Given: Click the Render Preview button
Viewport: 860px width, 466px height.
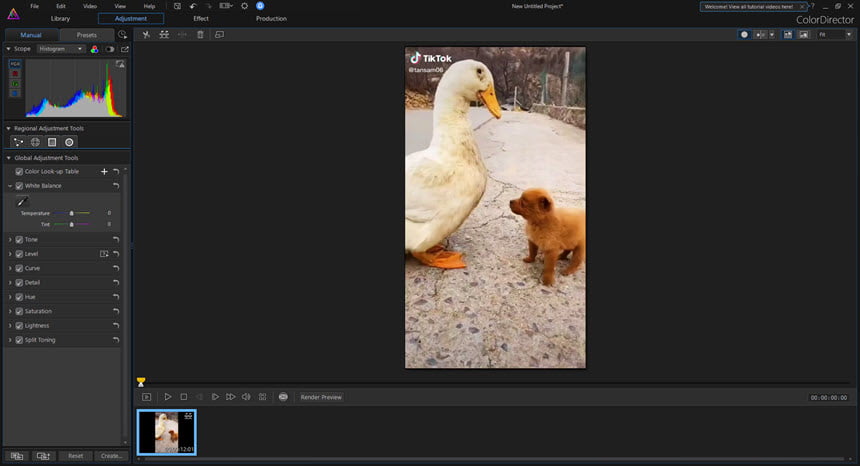Looking at the screenshot, I should coord(321,397).
